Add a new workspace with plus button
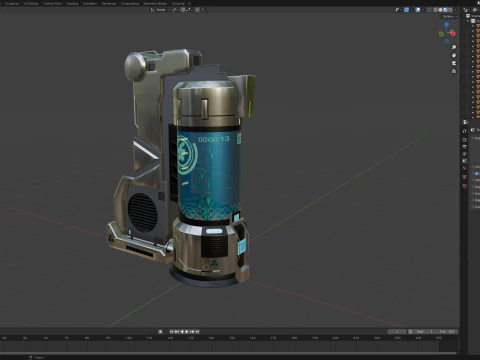 (189, 3)
